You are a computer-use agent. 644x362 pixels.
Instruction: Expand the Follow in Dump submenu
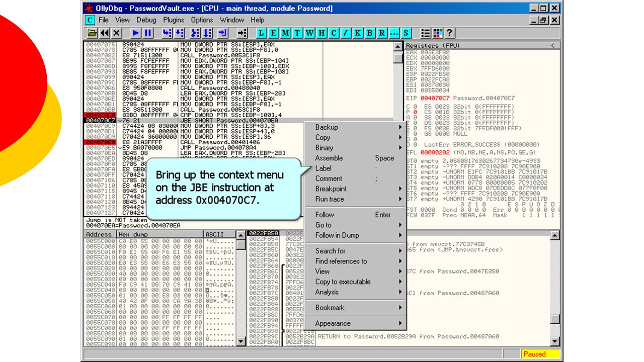click(355, 235)
